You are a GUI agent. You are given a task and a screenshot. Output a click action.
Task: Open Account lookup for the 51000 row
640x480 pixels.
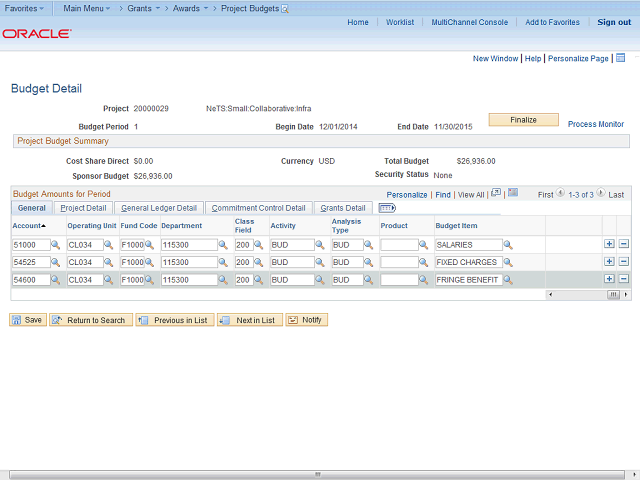[57, 245]
